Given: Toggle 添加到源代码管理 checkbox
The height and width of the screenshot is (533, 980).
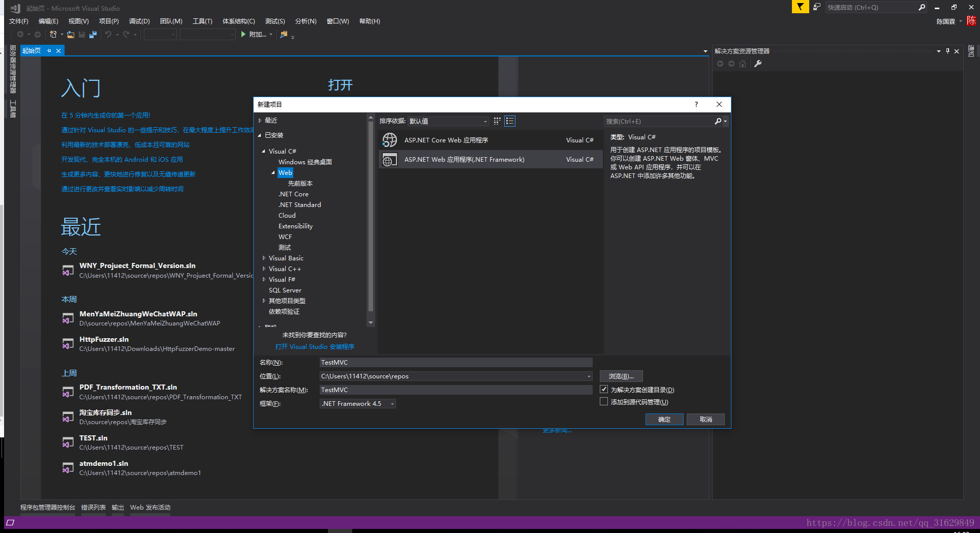Looking at the screenshot, I should [x=604, y=401].
